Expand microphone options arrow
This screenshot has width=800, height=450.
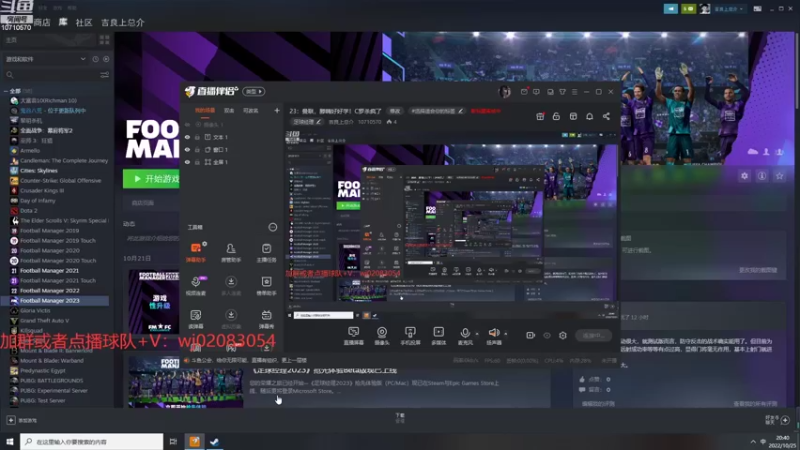(x=477, y=334)
